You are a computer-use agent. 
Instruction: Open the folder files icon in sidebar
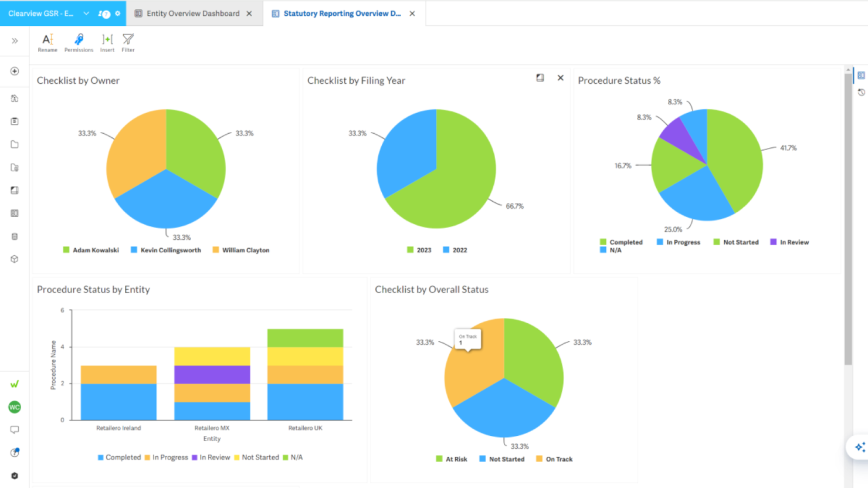click(x=15, y=144)
